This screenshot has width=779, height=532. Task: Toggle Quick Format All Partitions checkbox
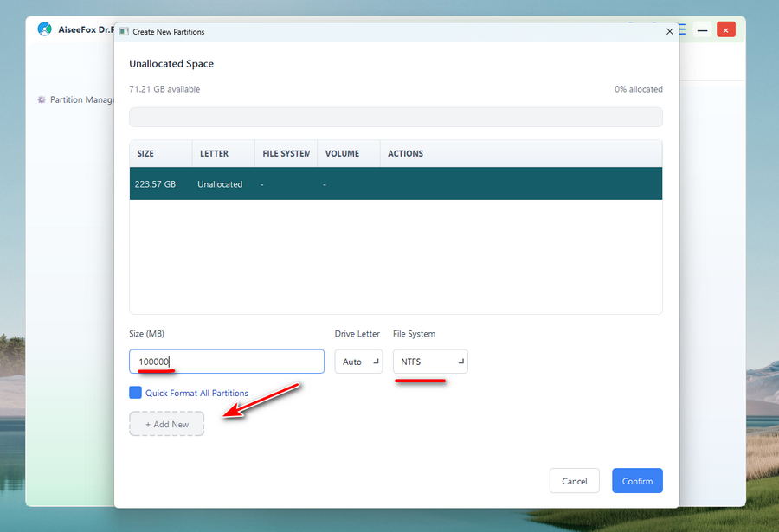coord(135,393)
